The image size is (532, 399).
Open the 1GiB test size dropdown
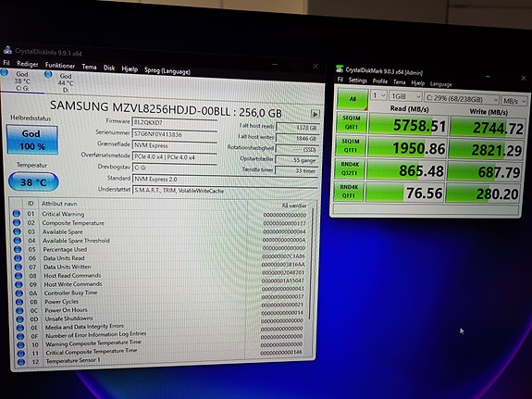406,96
